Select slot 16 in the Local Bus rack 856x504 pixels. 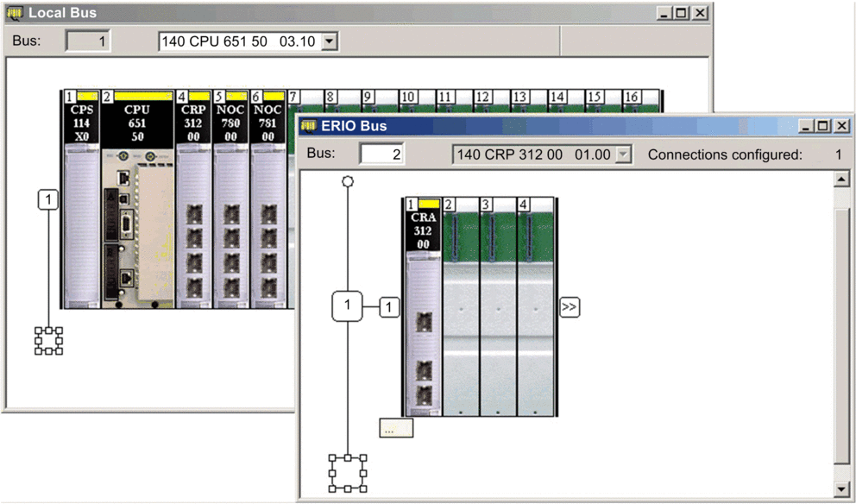click(x=639, y=103)
